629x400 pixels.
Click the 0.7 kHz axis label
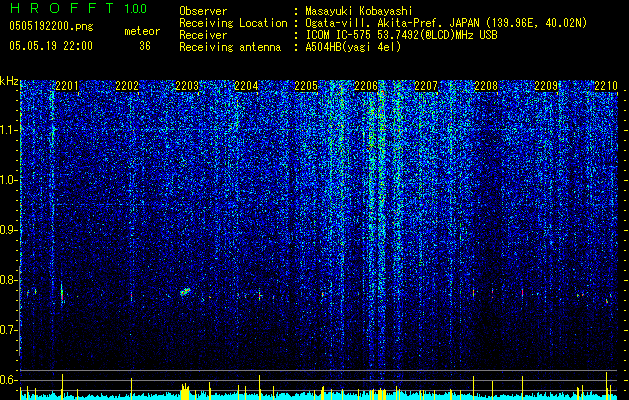(x=9, y=330)
